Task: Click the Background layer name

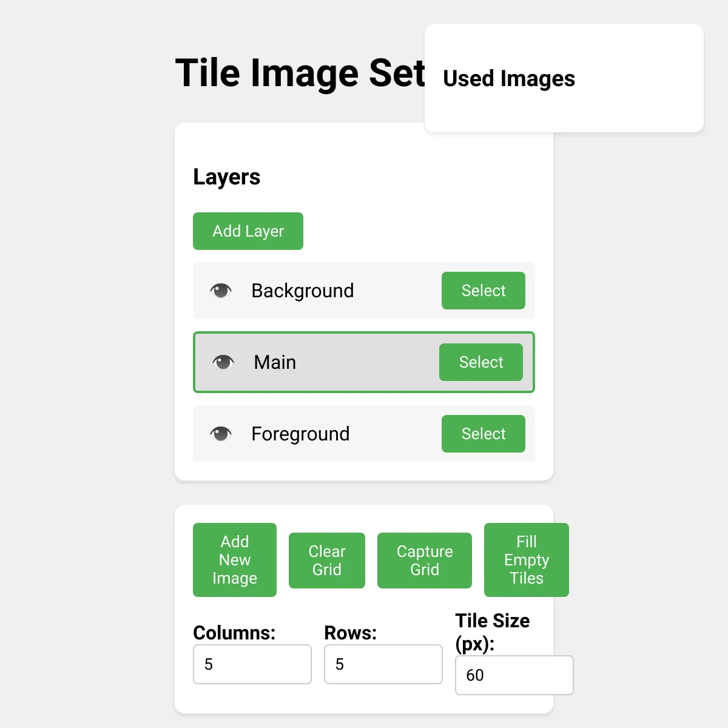Action: [x=303, y=291]
